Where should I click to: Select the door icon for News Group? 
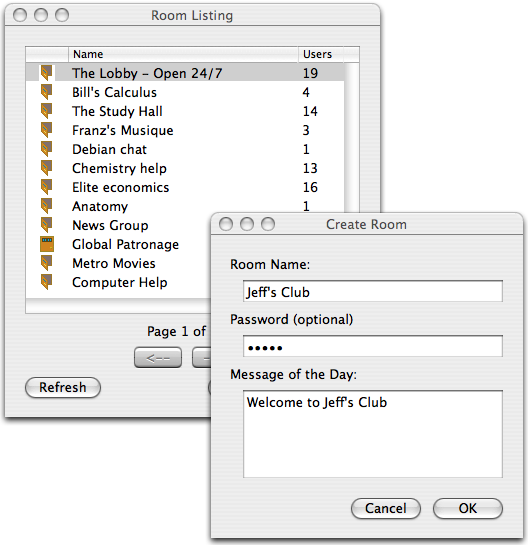(x=47, y=225)
